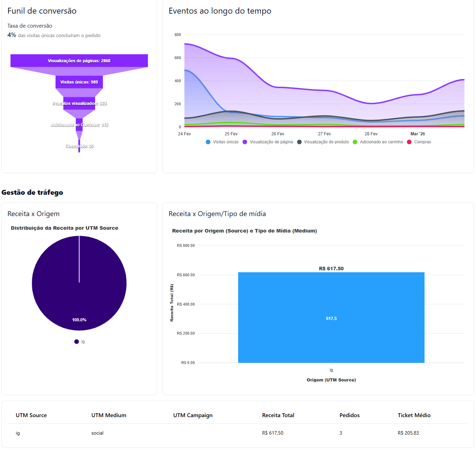Sort by Ticket Médio column header

(x=414, y=415)
